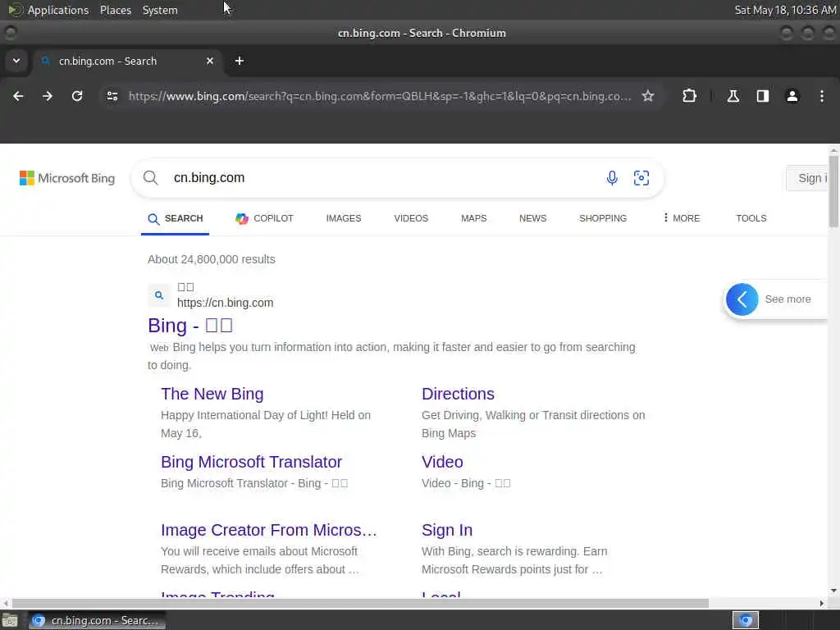View site information icon in address bar
840x630 pixels.
pos(112,96)
